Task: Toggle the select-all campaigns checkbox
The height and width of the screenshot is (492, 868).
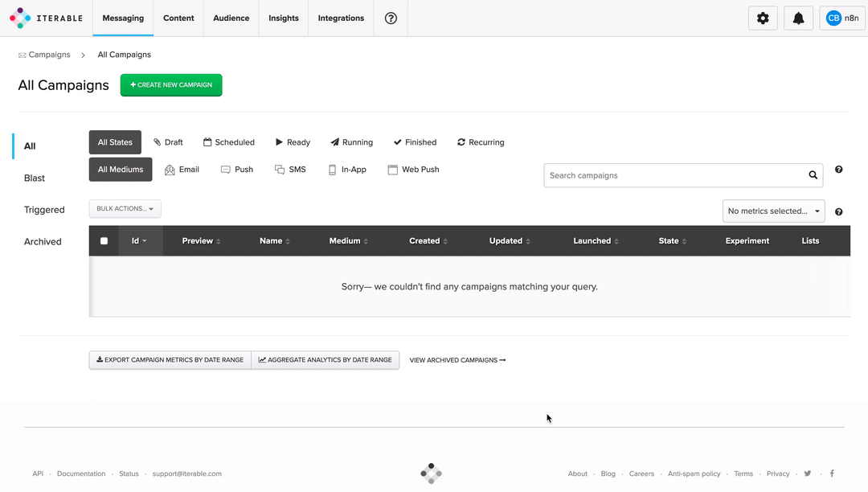Action: pos(104,241)
